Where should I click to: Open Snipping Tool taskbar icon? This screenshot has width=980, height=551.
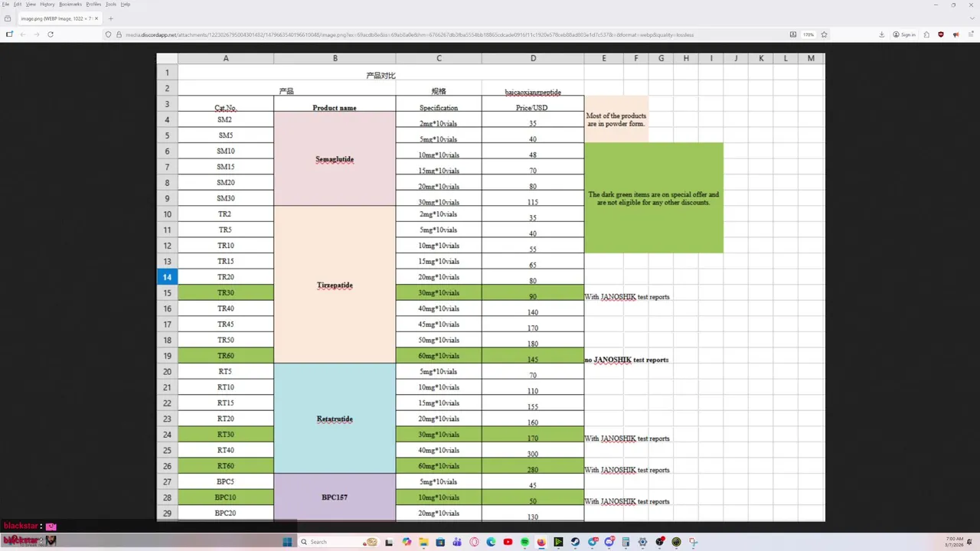pos(693,542)
